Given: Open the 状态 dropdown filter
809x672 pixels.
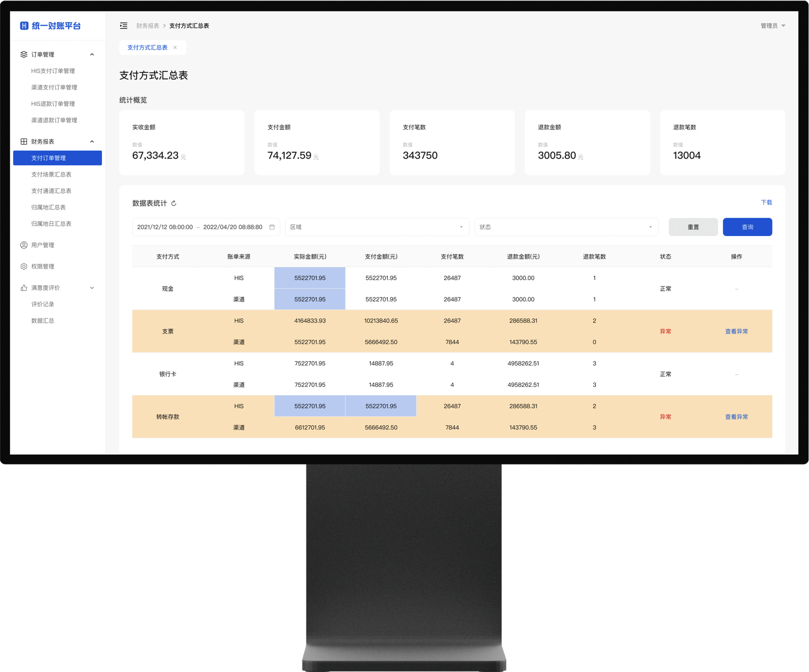Looking at the screenshot, I should (566, 227).
